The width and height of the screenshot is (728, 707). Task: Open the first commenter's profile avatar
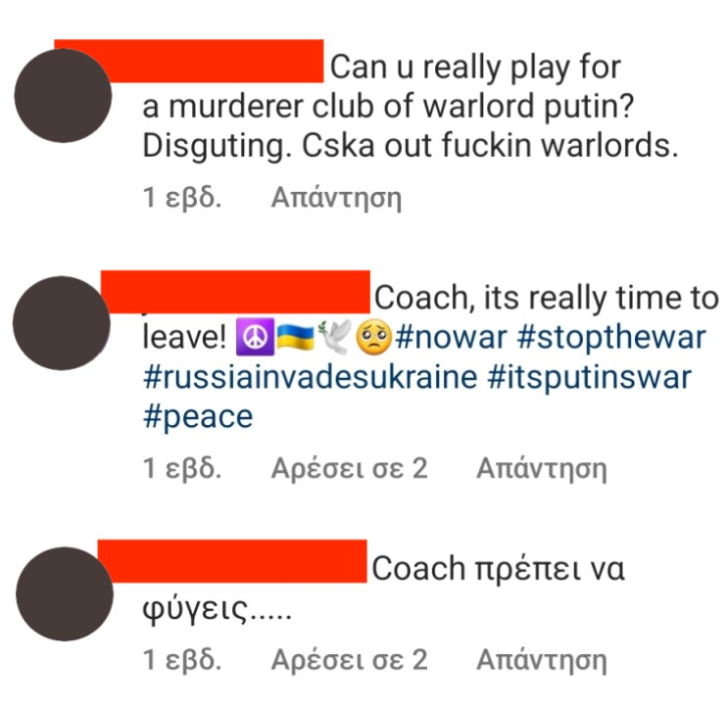coord(63,95)
